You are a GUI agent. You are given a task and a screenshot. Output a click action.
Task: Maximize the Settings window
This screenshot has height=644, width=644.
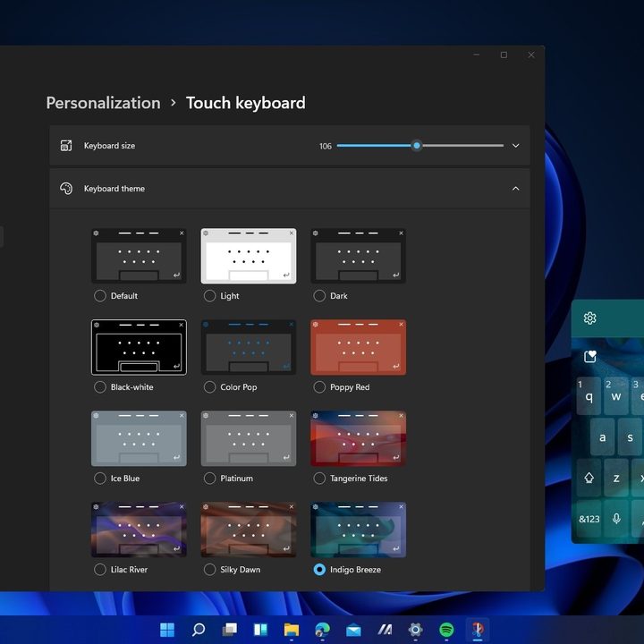tap(504, 55)
